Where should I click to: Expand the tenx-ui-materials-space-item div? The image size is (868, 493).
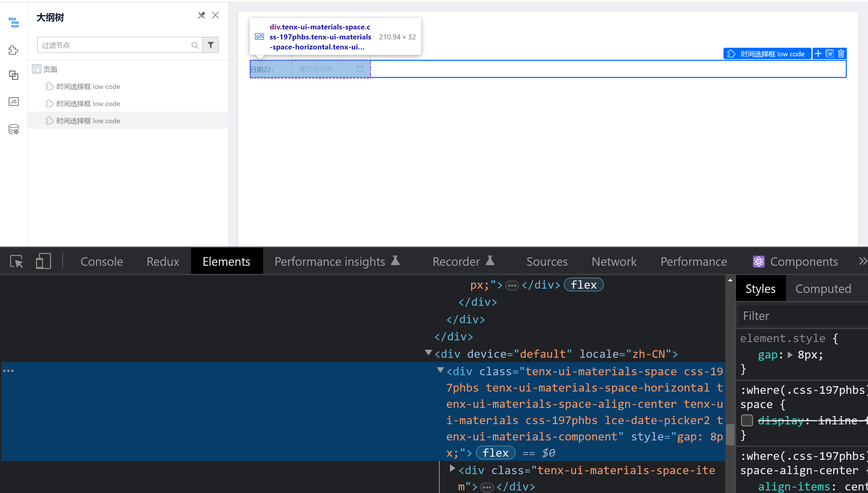pyautogui.click(x=452, y=469)
